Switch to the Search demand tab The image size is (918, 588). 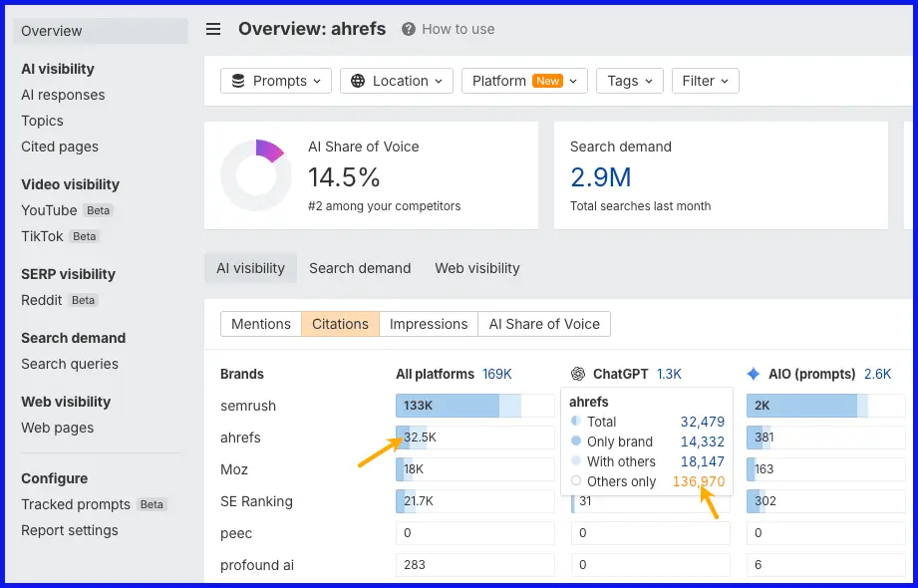[x=360, y=268]
